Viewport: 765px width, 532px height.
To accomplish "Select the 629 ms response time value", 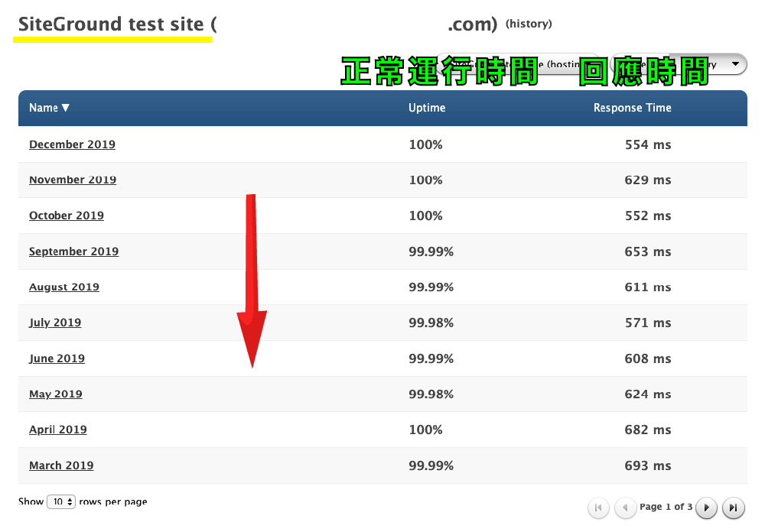I will tap(648, 180).
